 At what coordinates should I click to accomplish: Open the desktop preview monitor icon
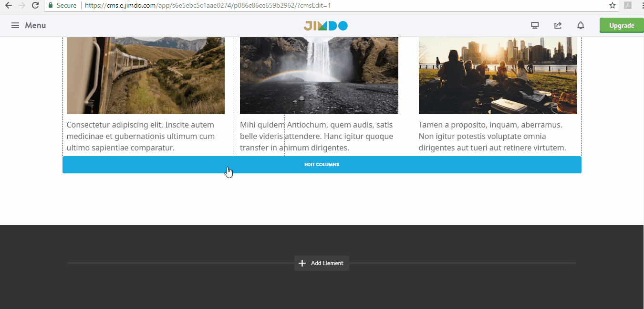point(535,25)
